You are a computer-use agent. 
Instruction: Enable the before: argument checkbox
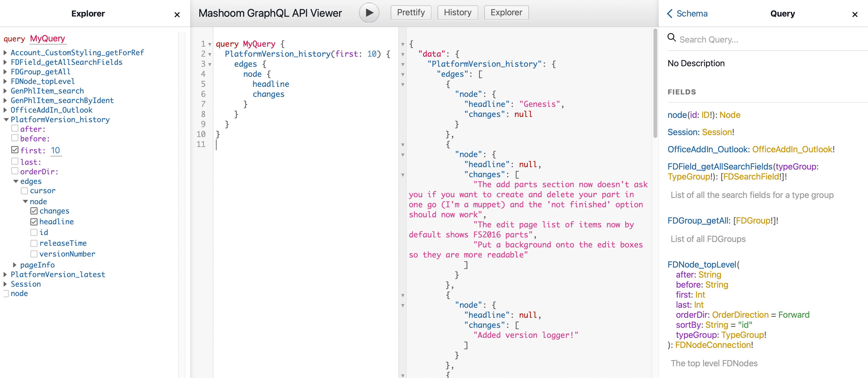point(15,137)
